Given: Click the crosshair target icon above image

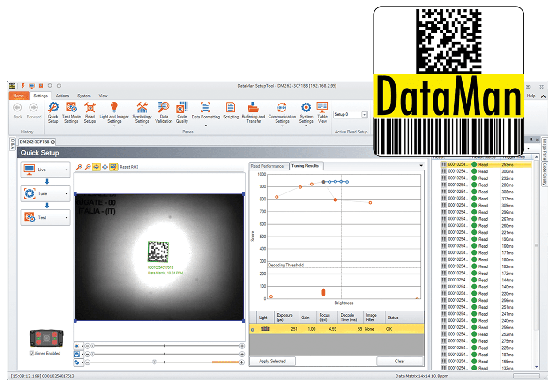Looking at the screenshot, I should pos(105,167).
